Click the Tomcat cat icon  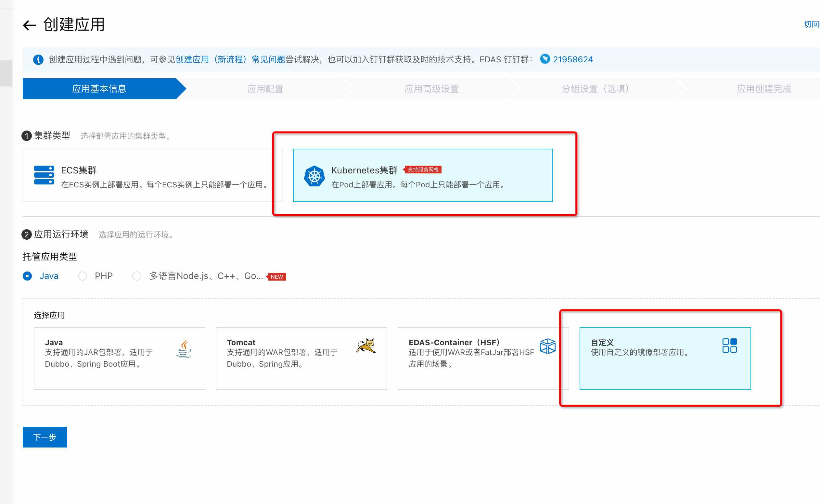pos(366,346)
